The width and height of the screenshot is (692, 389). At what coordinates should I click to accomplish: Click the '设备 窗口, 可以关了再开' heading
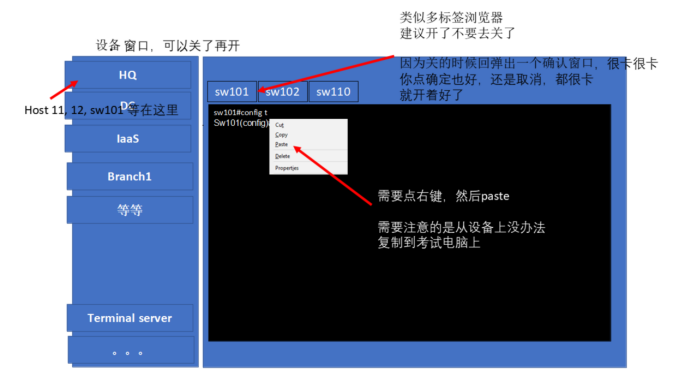click(168, 45)
